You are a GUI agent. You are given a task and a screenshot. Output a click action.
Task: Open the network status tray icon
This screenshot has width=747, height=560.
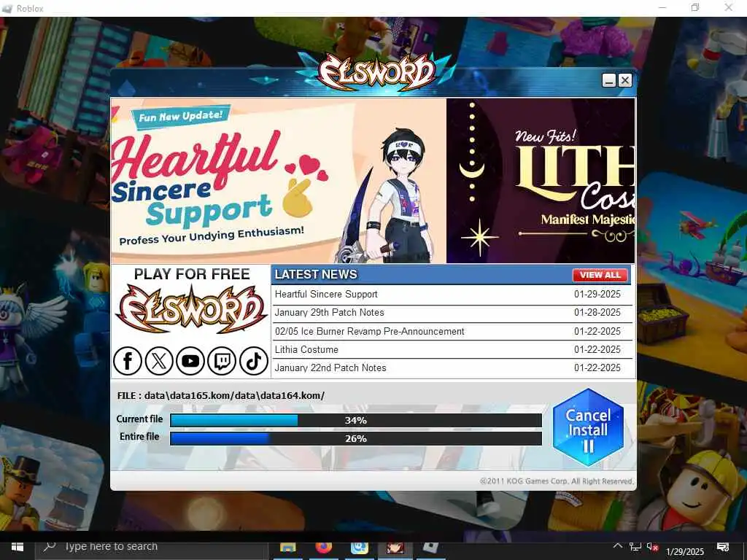635,548
